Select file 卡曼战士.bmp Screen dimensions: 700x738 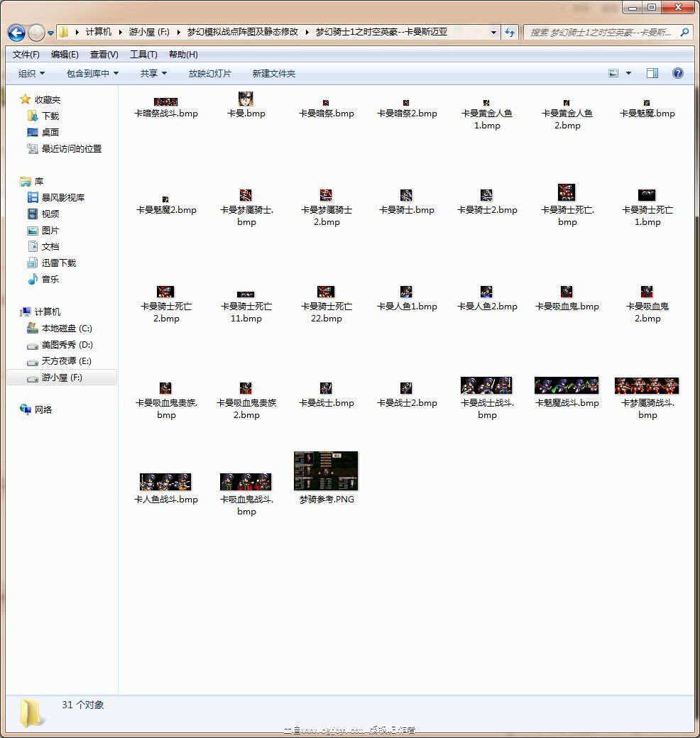(327, 395)
